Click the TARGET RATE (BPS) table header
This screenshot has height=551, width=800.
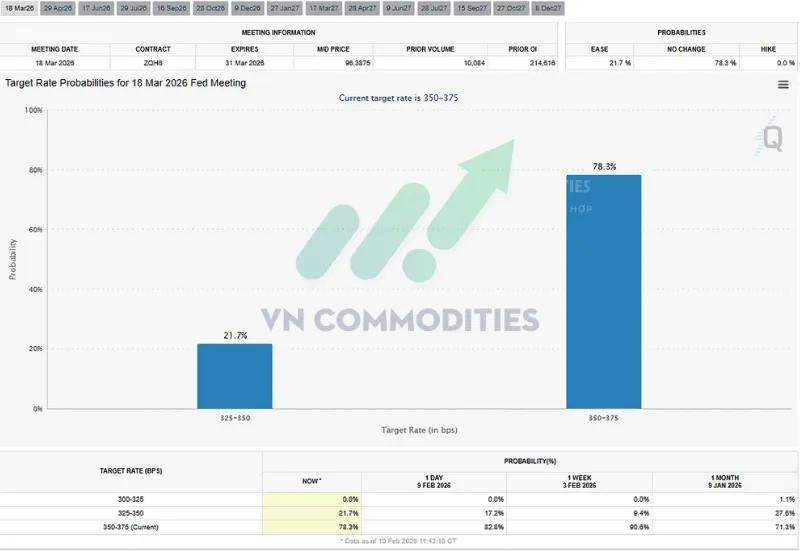[131, 471]
